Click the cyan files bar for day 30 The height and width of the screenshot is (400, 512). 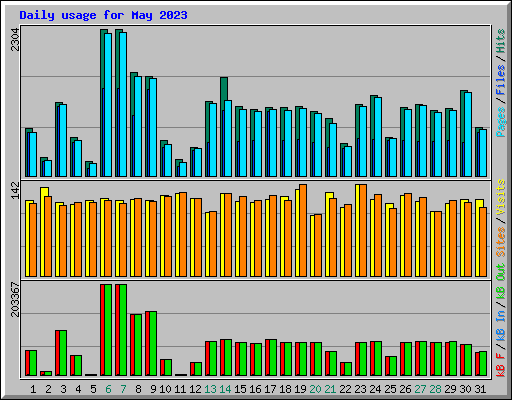[468, 135]
